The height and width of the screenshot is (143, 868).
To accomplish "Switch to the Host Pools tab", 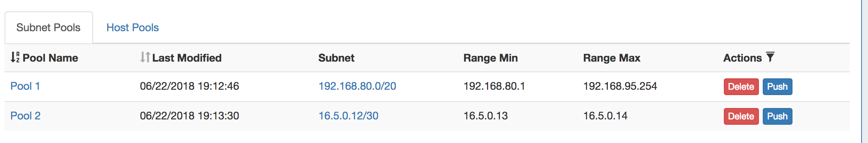I will pos(132,27).
